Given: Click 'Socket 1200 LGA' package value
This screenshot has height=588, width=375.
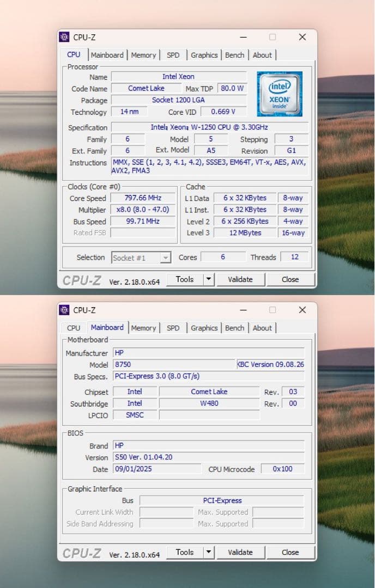Looking at the screenshot, I should (x=179, y=100).
